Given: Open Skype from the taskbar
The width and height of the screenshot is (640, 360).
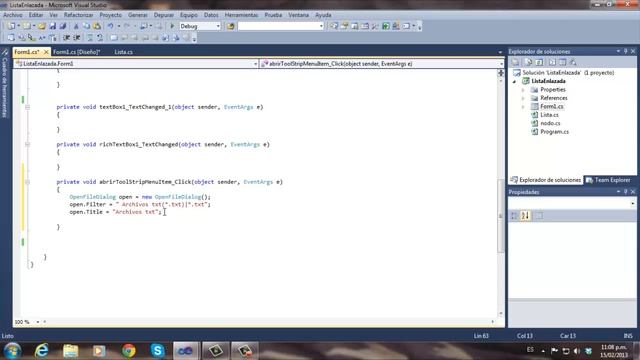Looking at the screenshot, I should click(157, 351).
